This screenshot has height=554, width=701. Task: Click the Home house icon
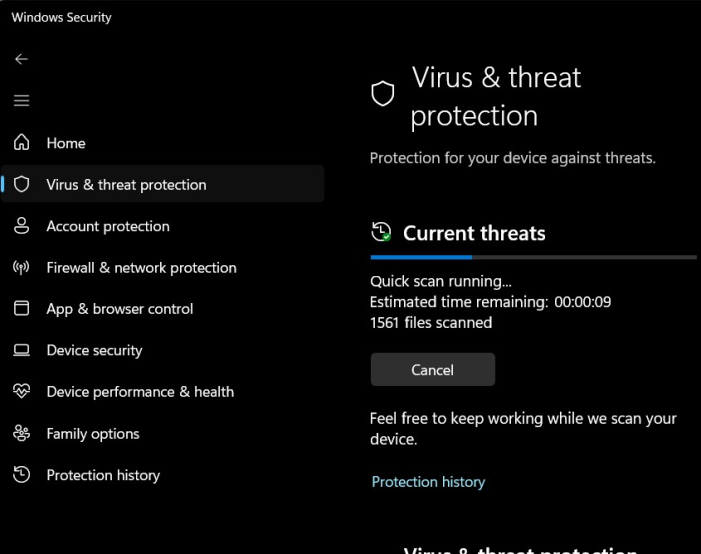click(x=21, y=143)
